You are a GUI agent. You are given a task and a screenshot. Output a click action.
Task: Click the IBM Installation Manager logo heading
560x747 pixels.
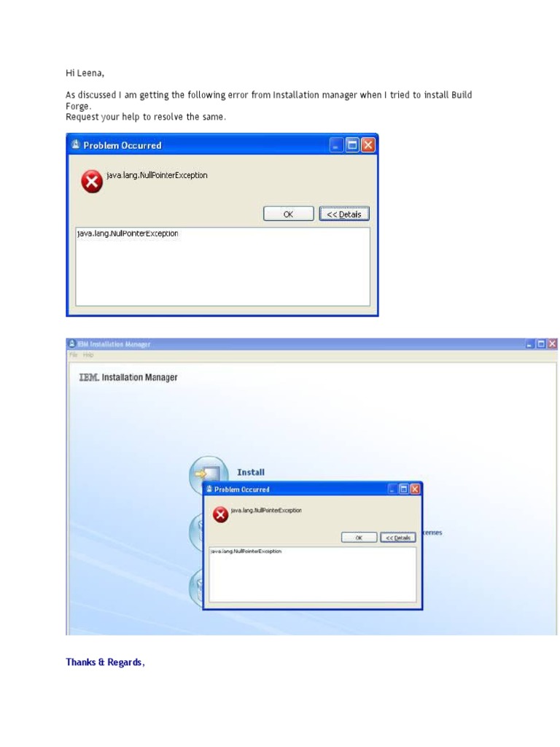pyautogui.click(x=128, y=377)
